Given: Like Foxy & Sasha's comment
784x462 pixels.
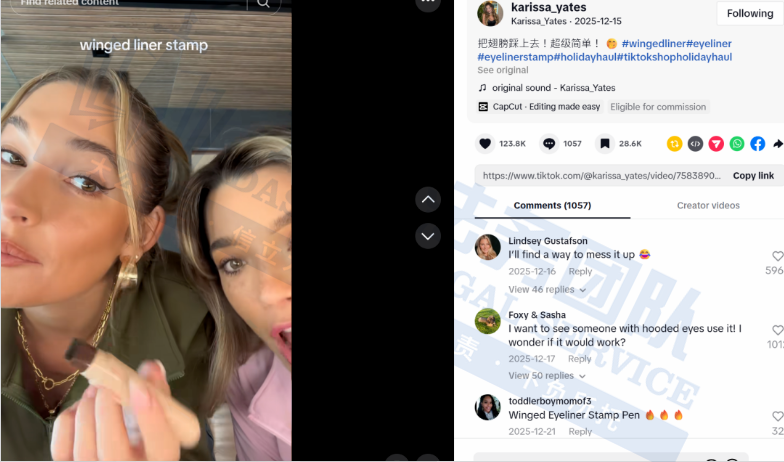Looking at the screenshot, I should 778,330.
